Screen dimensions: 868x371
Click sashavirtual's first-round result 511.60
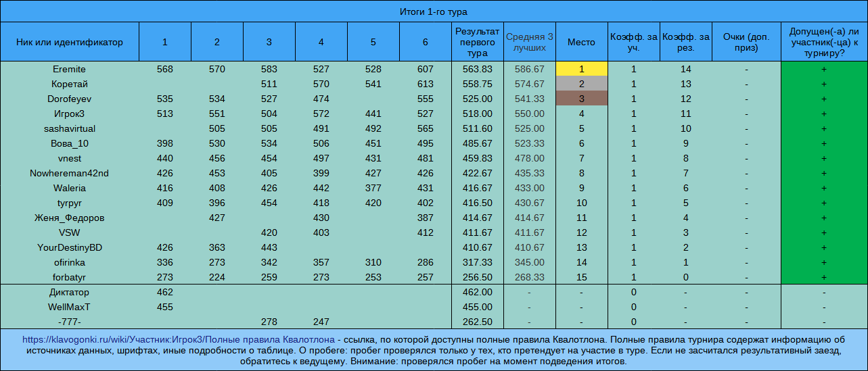tap(478, 129)
